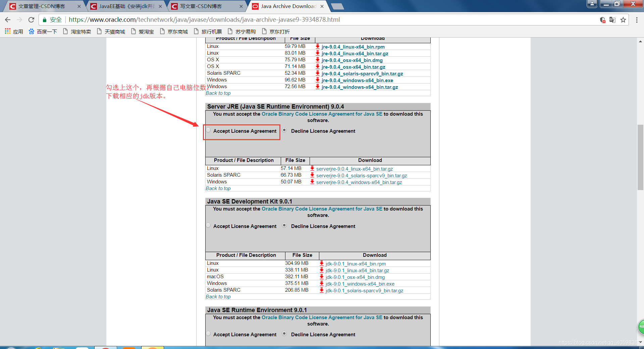Click download icon beside jdk-9.0.1_windows-x64_bin.exe
Screen dimensions: 644x349
pyautogui.click(x=321, y=283)
